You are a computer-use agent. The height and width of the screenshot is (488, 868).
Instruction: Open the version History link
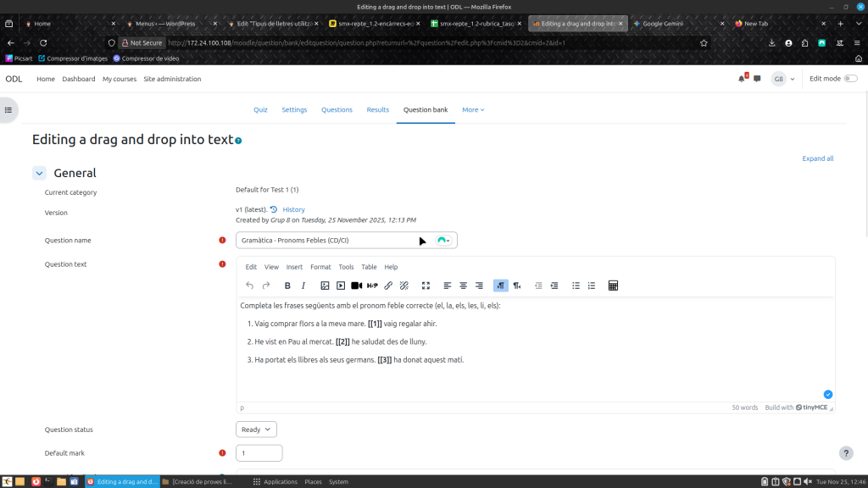click(x=293, y=209)
